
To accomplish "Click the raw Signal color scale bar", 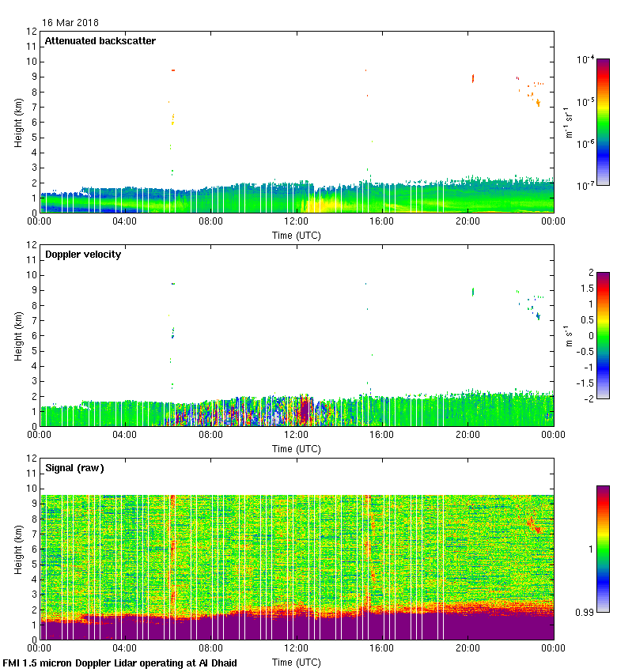I will [x=603, y=549].
